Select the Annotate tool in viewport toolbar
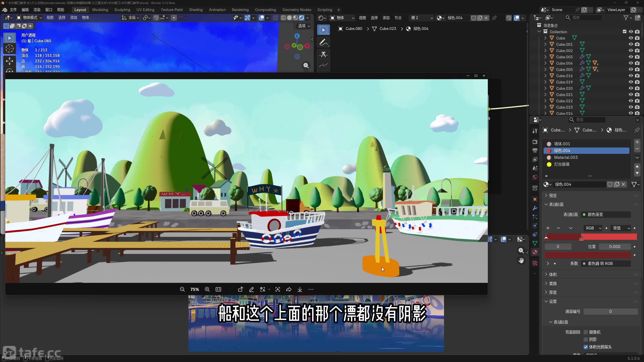 click(323, 42)
